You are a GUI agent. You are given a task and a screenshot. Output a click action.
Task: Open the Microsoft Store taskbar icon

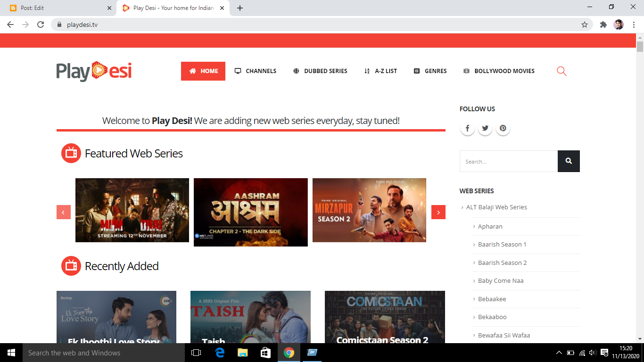pos(266,353)
